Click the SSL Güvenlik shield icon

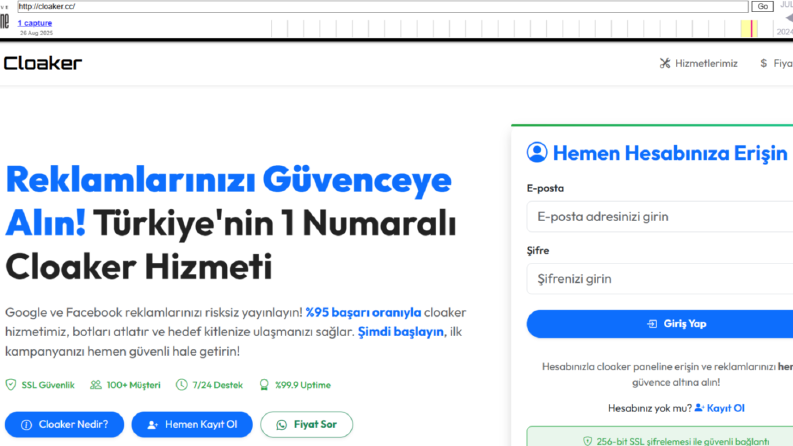click(11, 385)
